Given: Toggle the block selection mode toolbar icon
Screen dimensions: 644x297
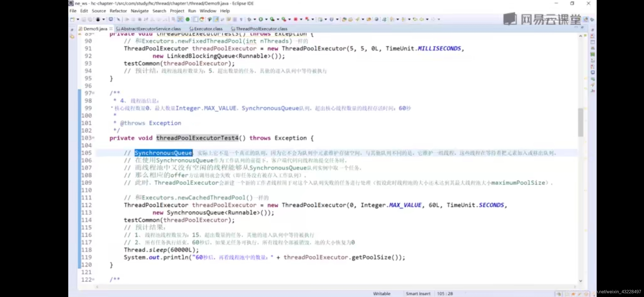Looking at the screenshot, I should pos(195,19).
